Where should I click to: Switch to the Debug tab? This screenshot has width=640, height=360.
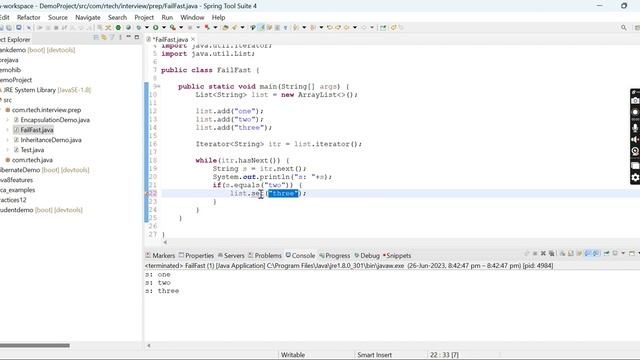pyautogui.click(x=367, y=256)
